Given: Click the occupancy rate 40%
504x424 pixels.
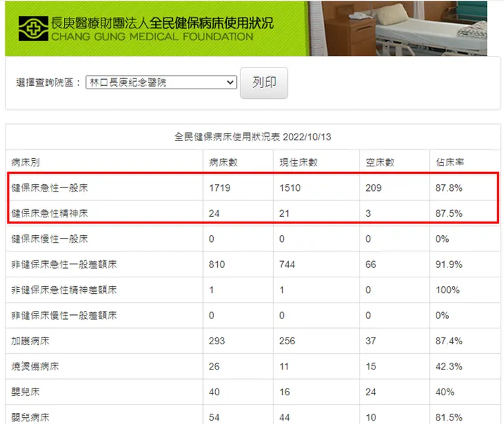Looking at the screenshot, I should click(445, 392).
